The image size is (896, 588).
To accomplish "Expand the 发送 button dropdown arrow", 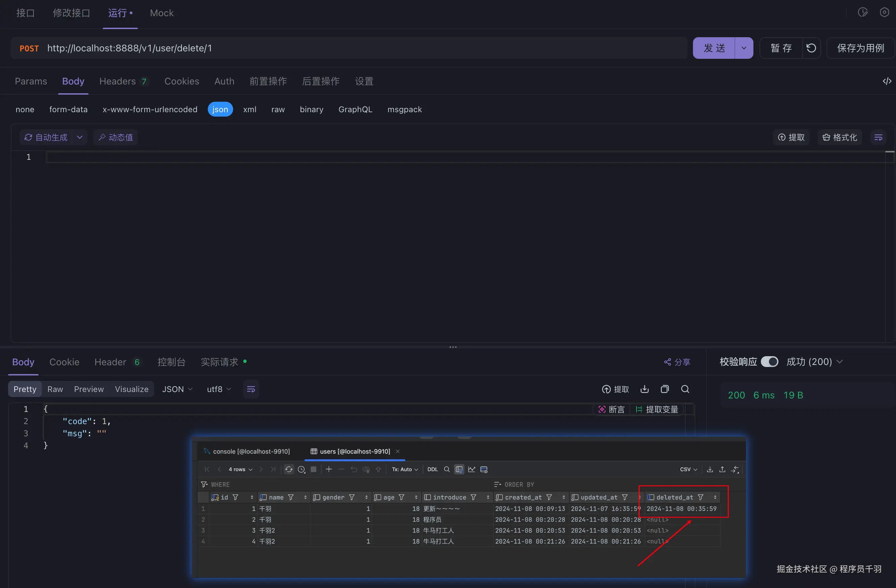I will tap(744, 48).
